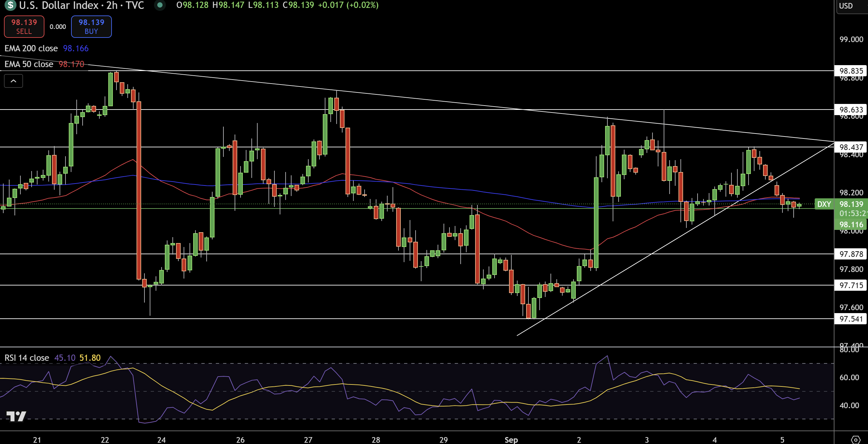Click the 97.800 price axis label

[851, 269]
